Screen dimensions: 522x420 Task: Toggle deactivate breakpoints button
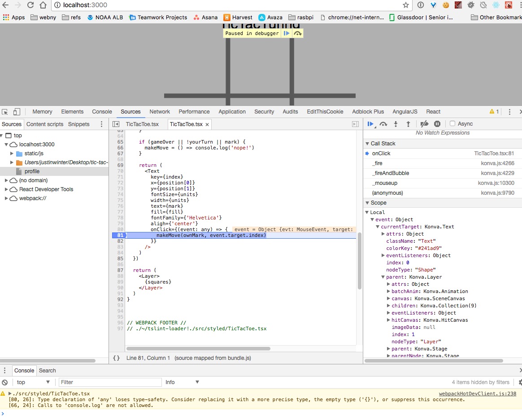tap(424, 124)
